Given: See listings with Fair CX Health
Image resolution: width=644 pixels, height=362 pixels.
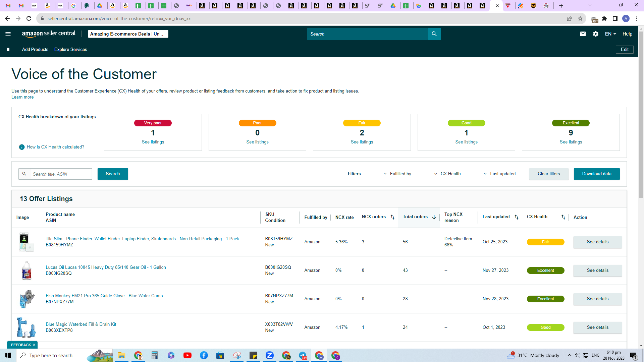Looking at the screenshot, I should 362,142.
